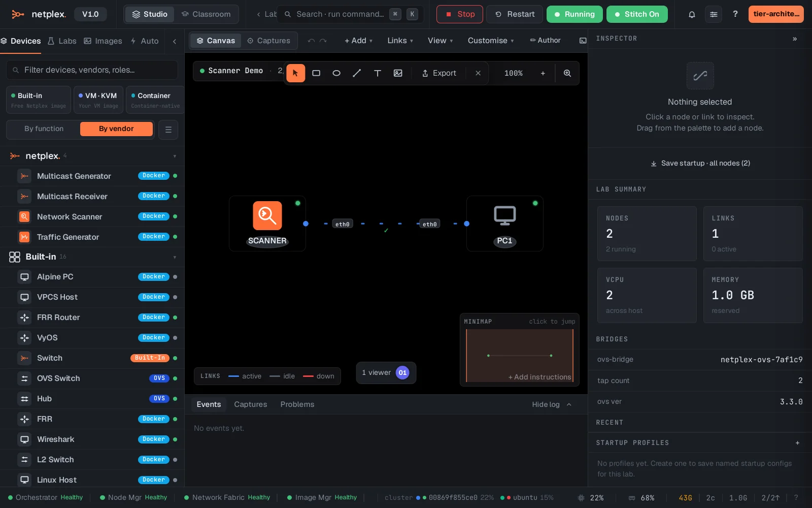
Task: Click the status bar help icon
Action: tap(796, 498)
